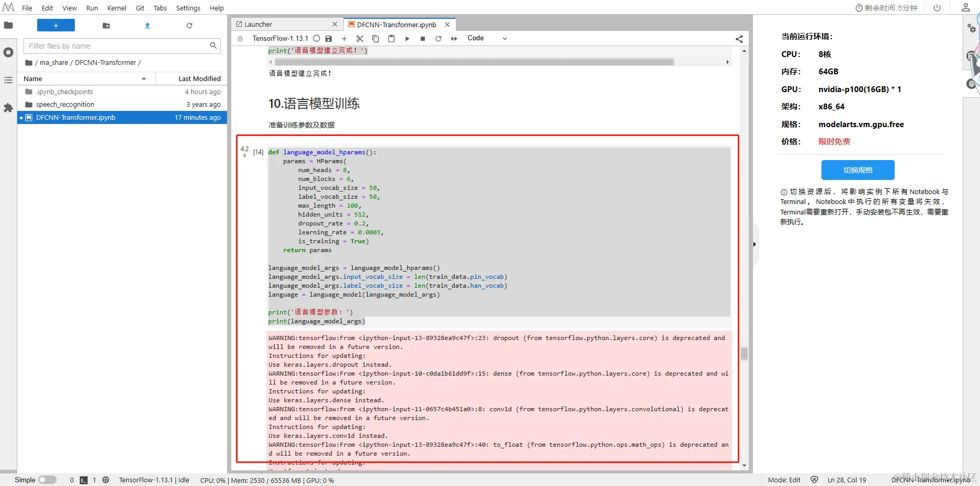Click the kernel chip icon in status bar
The image size is (980, 486).
pyautogui.click(x=106, y=480)
